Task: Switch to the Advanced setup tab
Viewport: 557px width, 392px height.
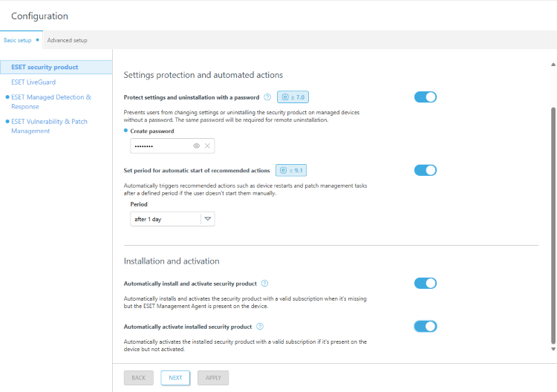Action: tap(67, 40)
